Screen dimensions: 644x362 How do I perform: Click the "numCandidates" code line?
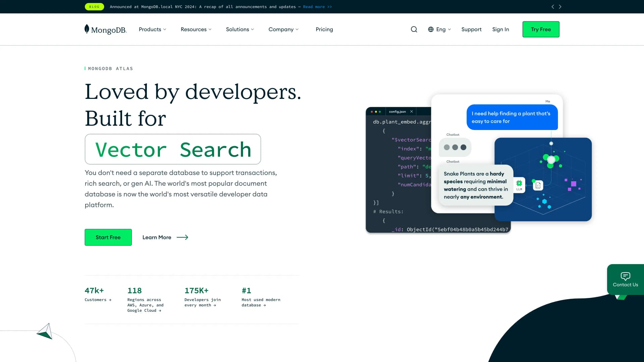click(x=414, y=185)
